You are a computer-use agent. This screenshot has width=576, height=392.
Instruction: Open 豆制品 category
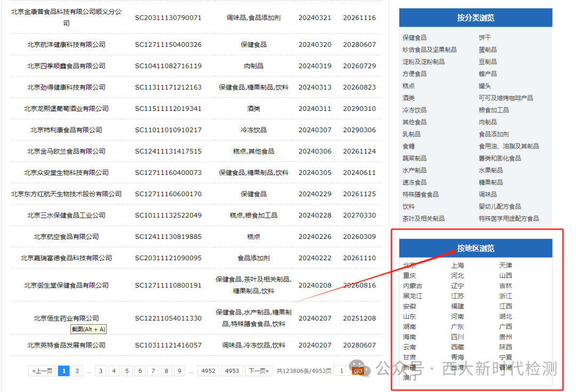(487, 62)
